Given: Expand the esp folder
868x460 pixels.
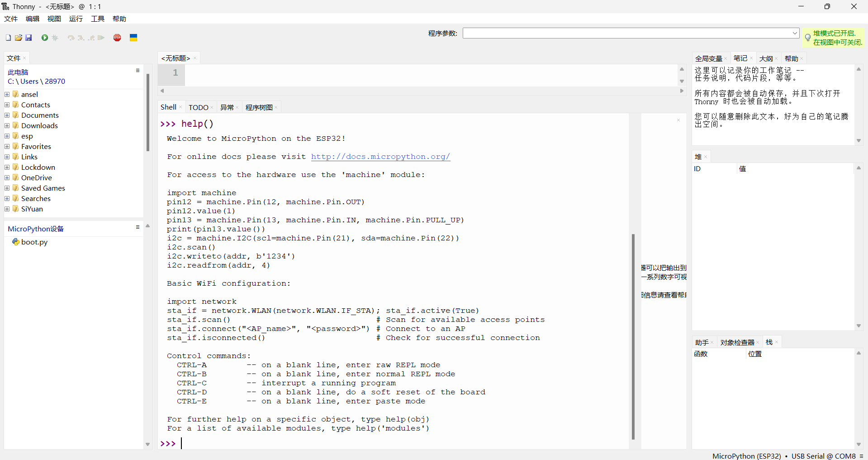Looking at the screenshot, I should 7,136.
